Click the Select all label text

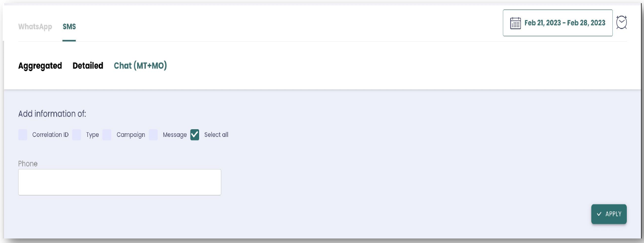click(216, 135)
